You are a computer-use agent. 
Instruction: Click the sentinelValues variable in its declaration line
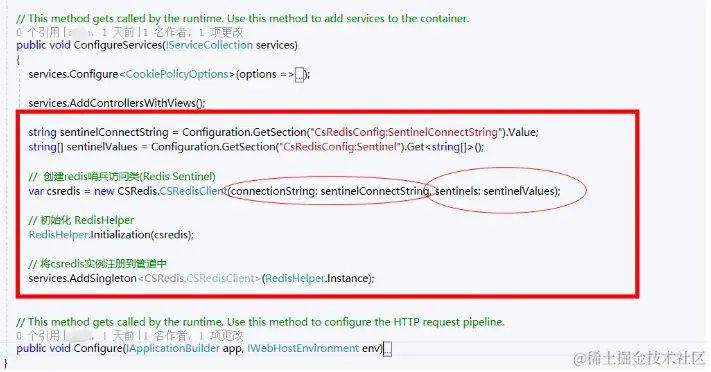[x=102, y=147]
